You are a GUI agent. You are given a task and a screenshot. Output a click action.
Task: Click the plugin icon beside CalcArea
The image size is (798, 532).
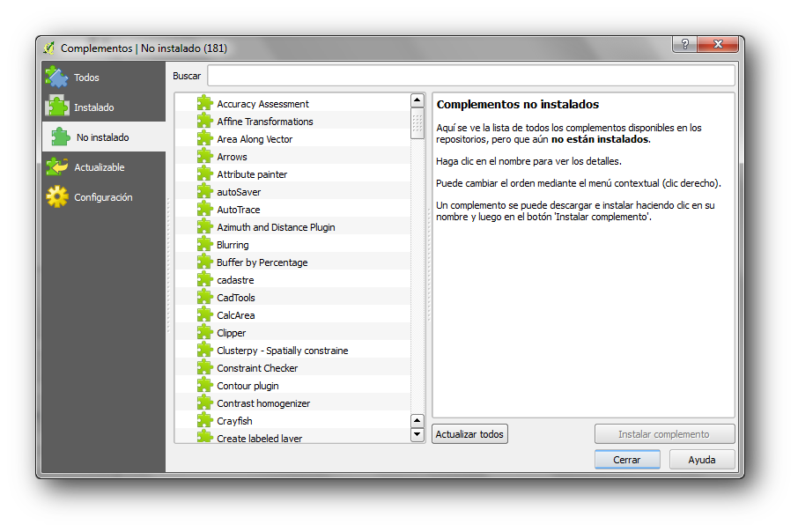click(x=204, y=314)
